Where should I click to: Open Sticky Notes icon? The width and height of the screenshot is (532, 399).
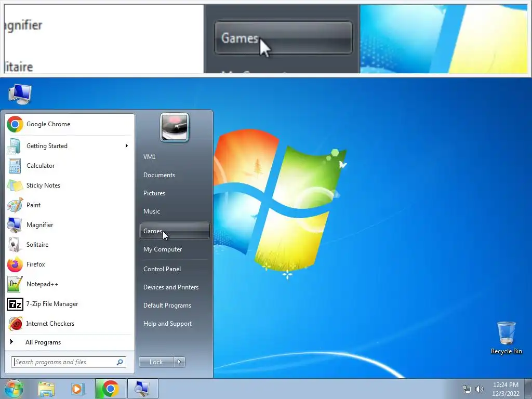tap(14, 185)
